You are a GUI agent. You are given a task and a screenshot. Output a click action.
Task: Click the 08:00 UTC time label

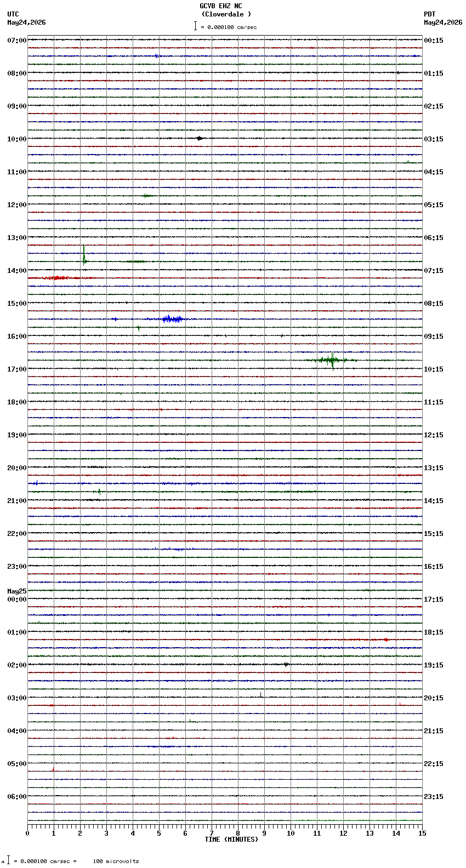[x=17, y=73]
